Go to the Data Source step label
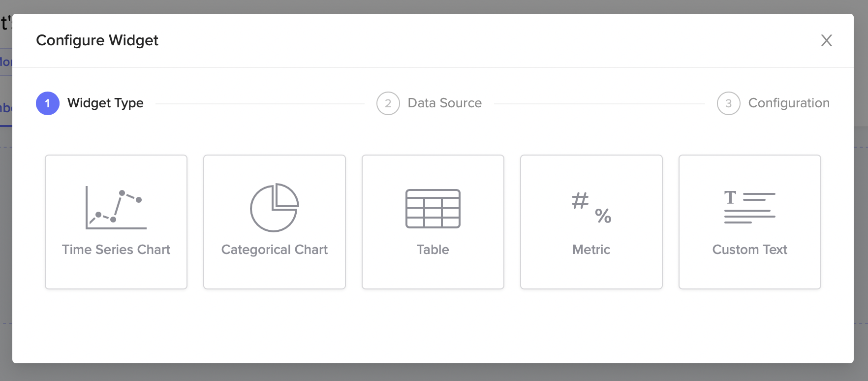Screen dimensions: 868x381 click(x=445, y=103)
